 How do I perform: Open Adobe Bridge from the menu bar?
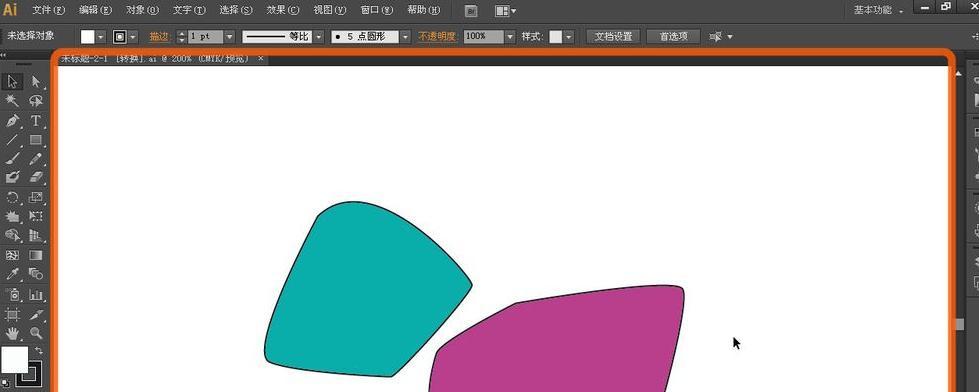471,11
